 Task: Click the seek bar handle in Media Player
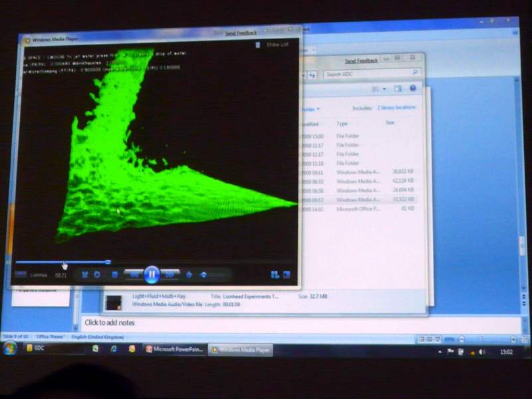pyautogui.click(x=108, y=262)
